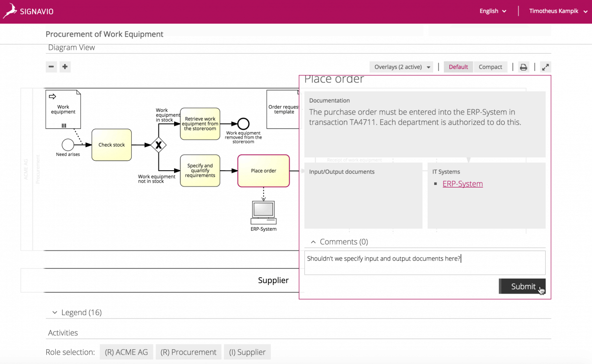Toggle the (R) Procurement role
Image resolution: width=592 pixels, height=364 pixels.
tap(188, 352)
